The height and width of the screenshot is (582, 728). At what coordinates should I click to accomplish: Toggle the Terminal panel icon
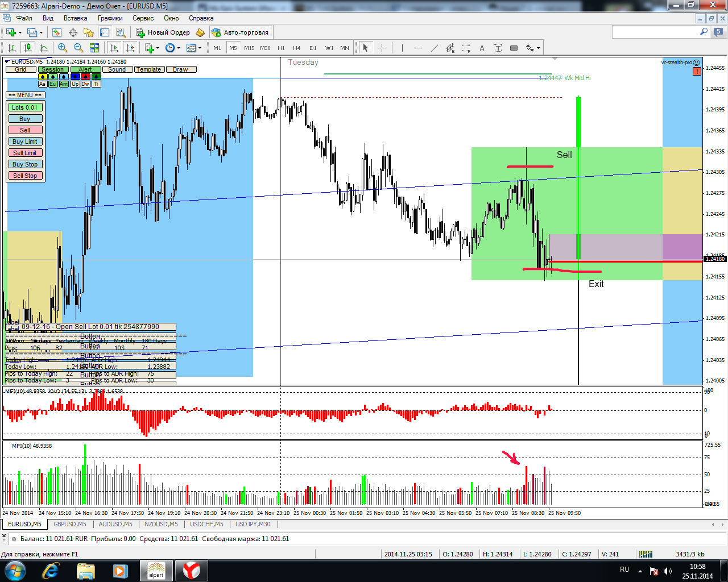[x=105, y=32]
